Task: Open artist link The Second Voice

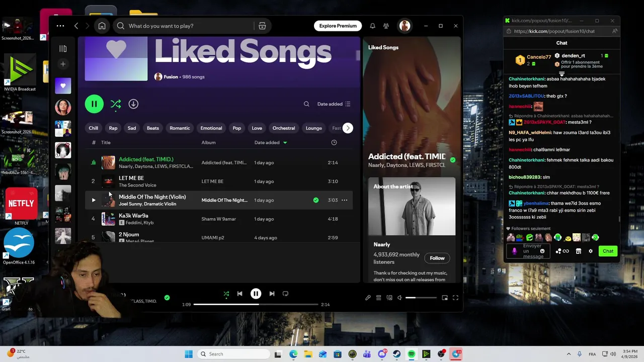Action: (137, 185)
